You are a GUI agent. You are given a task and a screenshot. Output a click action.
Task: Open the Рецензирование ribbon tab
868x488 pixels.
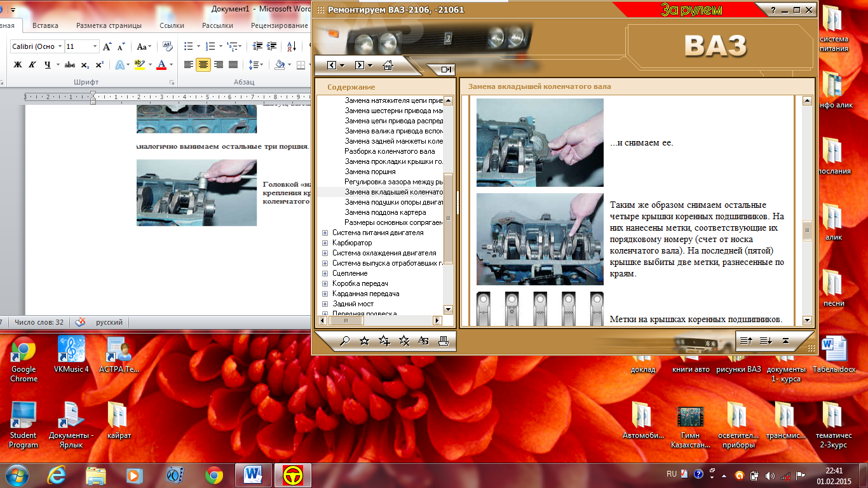point(280,25)
